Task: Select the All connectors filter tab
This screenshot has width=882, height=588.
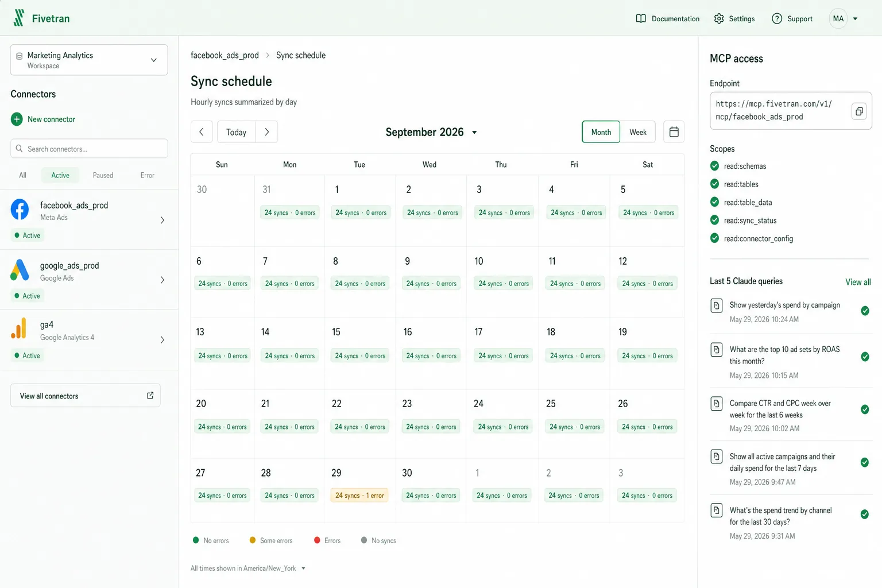Action: tap(23, 175)
